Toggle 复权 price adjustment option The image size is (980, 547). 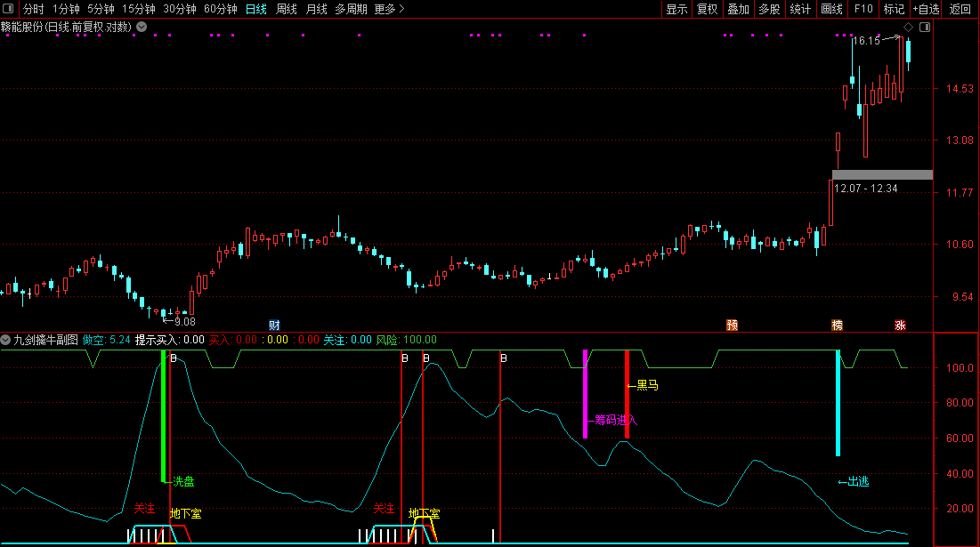tap(707, 9)
